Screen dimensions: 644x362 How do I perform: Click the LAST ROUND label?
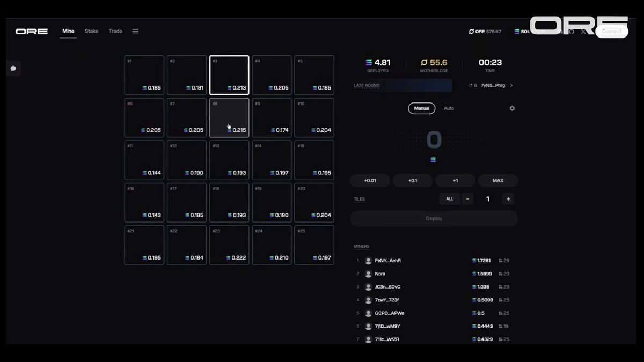pyautogui.click(x=367, y=85)
